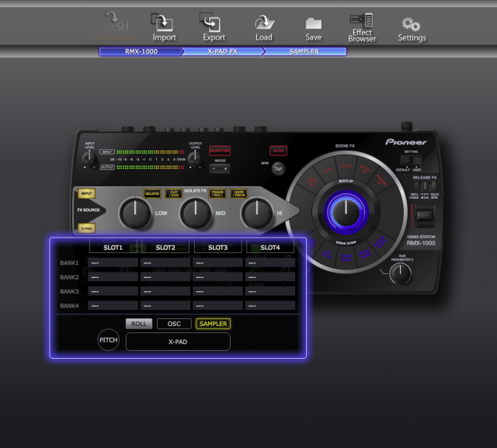This screenshot has width=497, height=448.
Task: Open the Load icon in toolbar
Action: (264, 28)
